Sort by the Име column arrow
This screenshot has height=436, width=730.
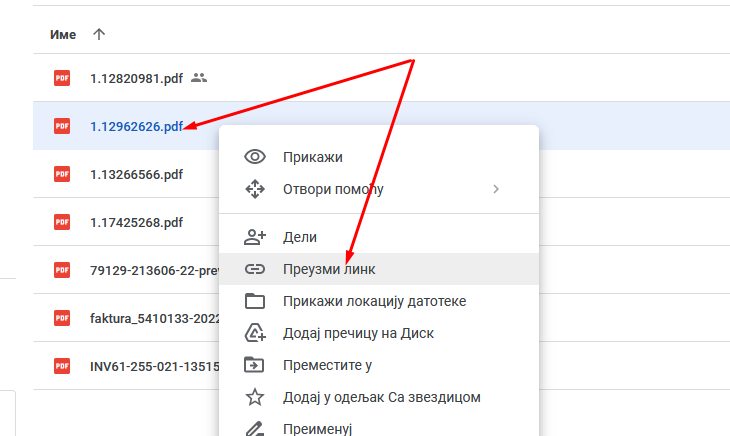click(98, 34)
